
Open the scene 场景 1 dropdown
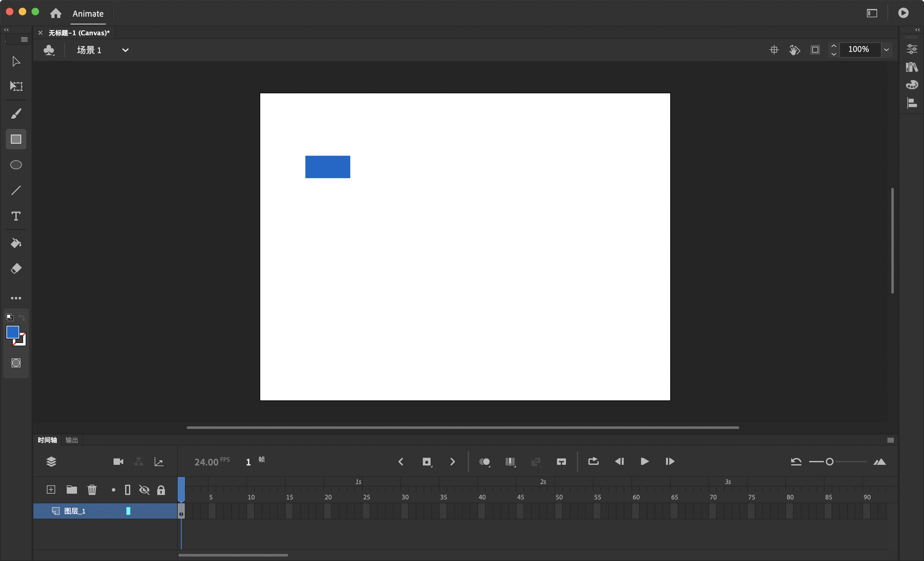[x=125, y=50]
